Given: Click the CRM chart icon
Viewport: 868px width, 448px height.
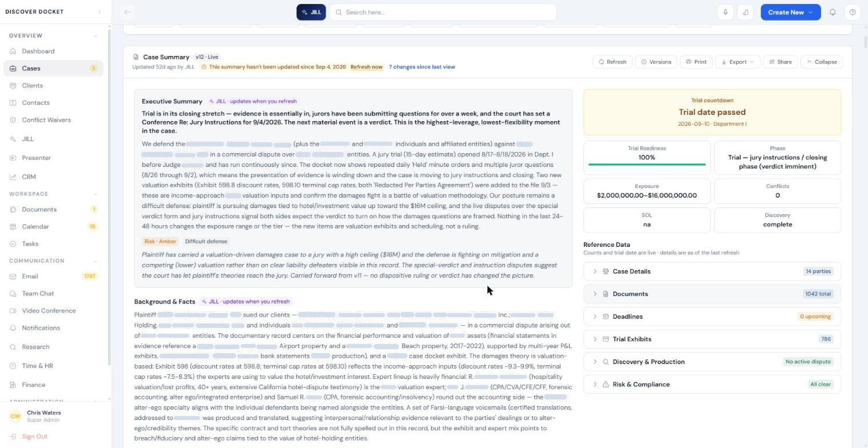Looking at the screenshot, I should [13, 177].
